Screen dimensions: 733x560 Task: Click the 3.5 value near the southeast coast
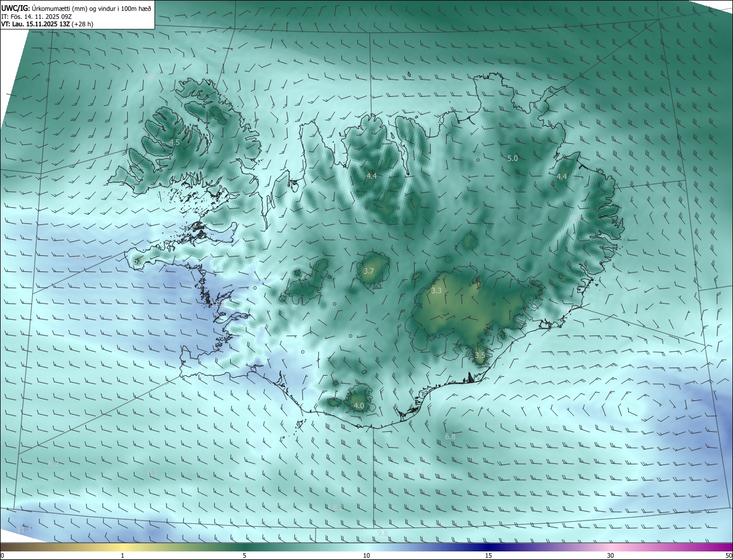[x=480, y=356]
